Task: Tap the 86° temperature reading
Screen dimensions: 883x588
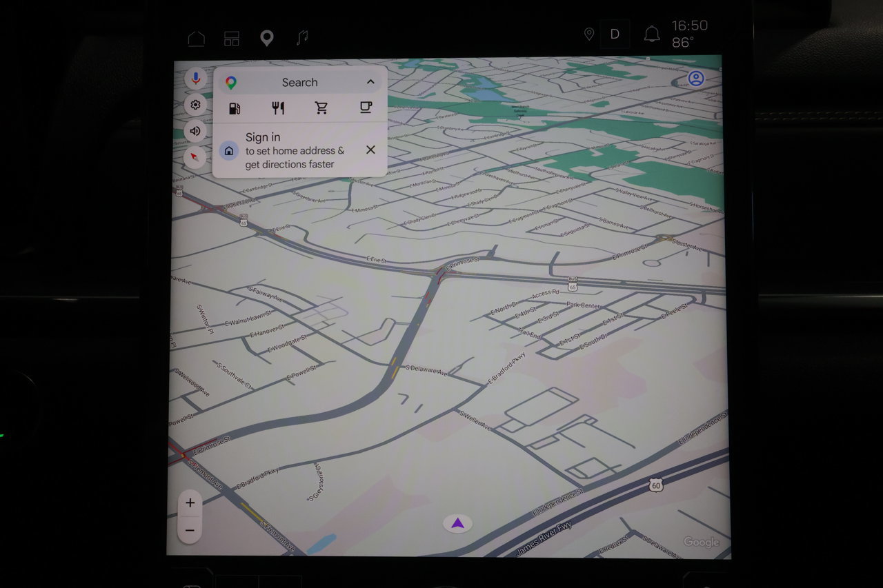Action: pyautogui.click(x=683, y=43)
